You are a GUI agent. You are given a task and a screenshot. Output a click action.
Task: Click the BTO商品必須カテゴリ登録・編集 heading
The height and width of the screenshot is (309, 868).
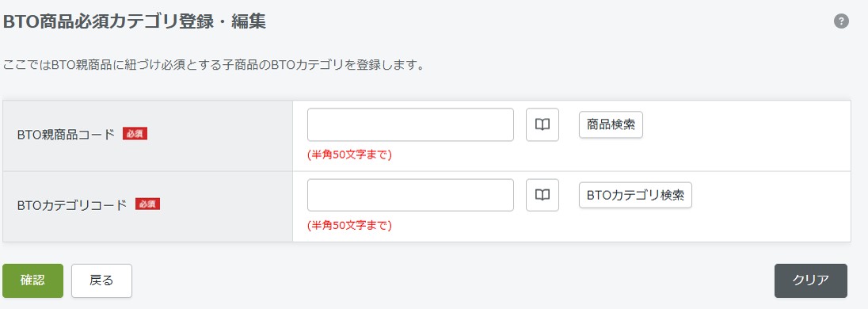[x=135, y=21]
